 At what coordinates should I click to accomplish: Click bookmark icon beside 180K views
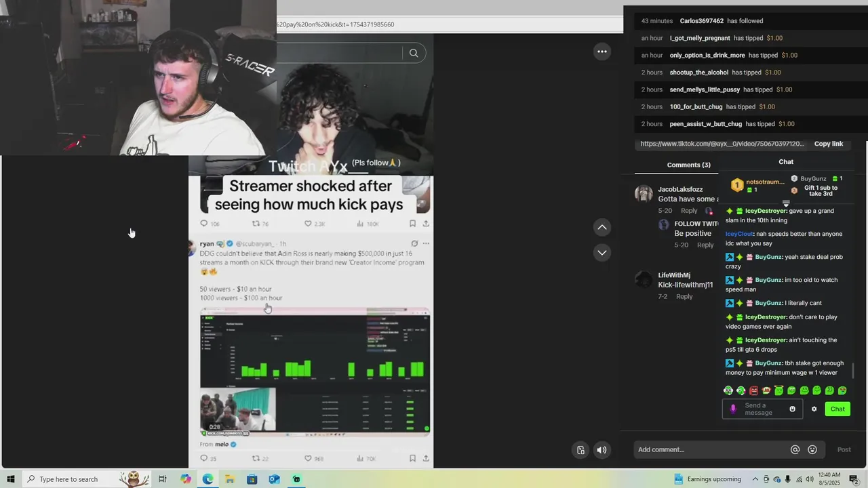coord(412,224)
